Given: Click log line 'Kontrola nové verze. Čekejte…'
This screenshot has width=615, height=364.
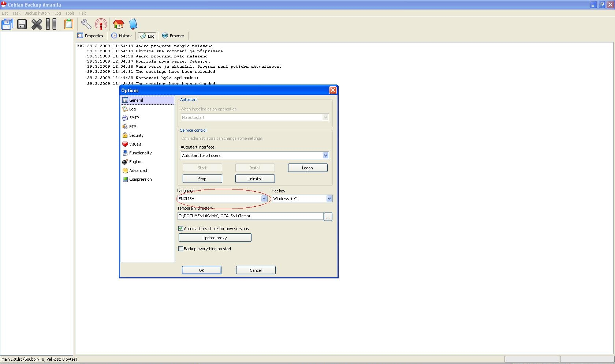Looking at the screenshot, I should (173, 61).
